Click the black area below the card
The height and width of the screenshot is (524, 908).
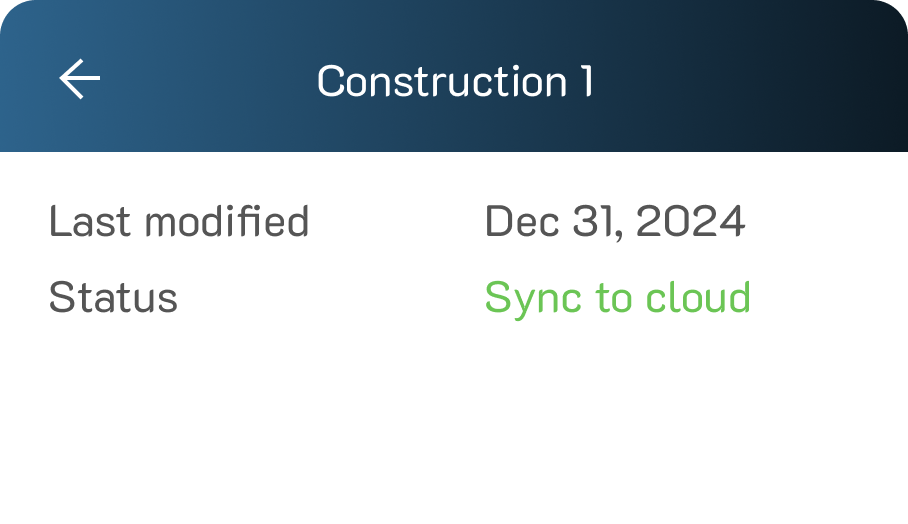(x=454, y=450)
